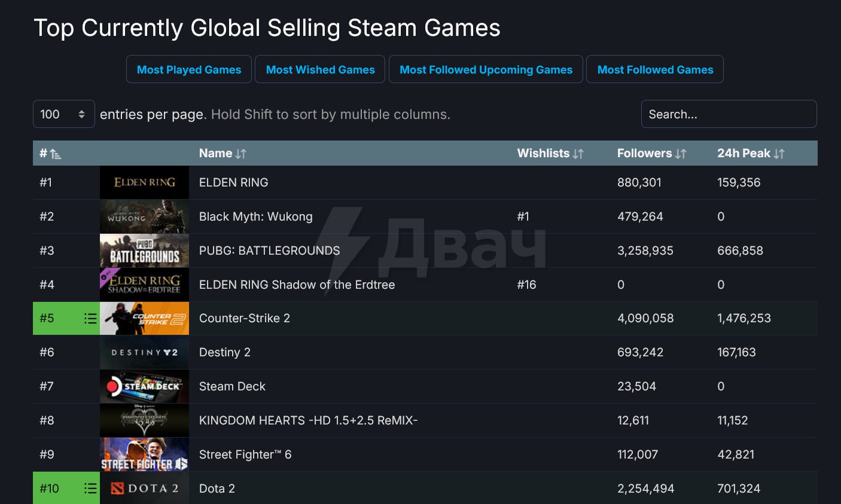This screenshot has height=504, width=841.
Task: Open the ELDEN RING name link
Action: tap(233, 182)
